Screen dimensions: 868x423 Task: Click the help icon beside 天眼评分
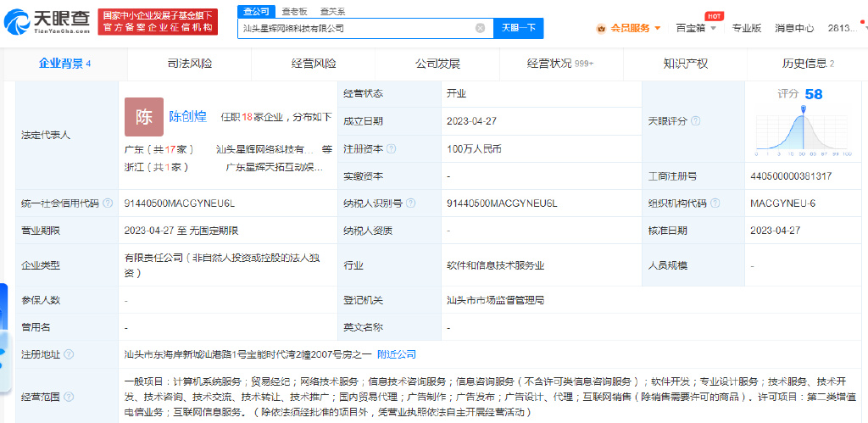695,121
